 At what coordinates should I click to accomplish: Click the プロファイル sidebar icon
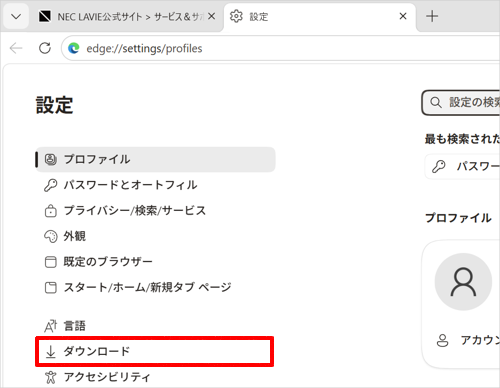(50, 159)
